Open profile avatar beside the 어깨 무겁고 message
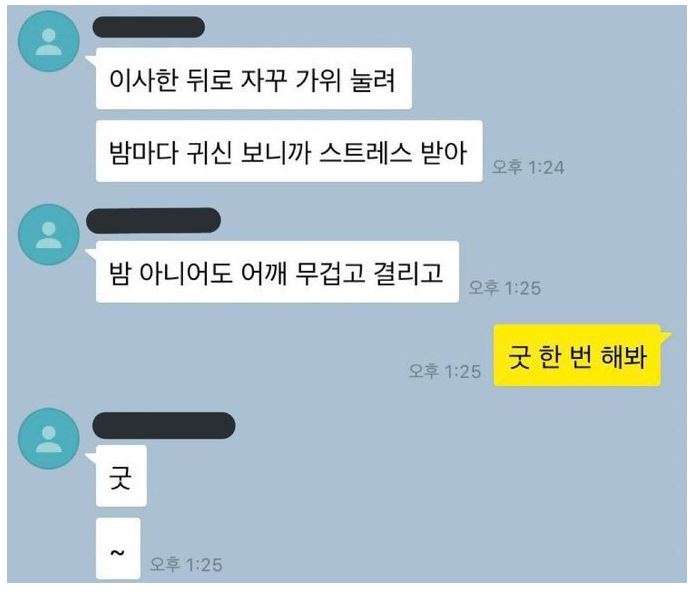Screen dimensions: 699x592 49,234
